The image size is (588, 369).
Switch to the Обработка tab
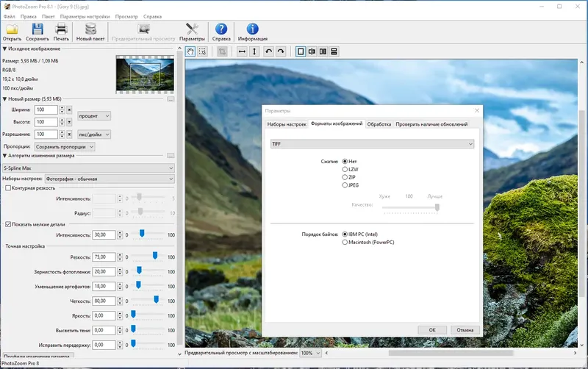pyautogui.click(x=379, y=124)
